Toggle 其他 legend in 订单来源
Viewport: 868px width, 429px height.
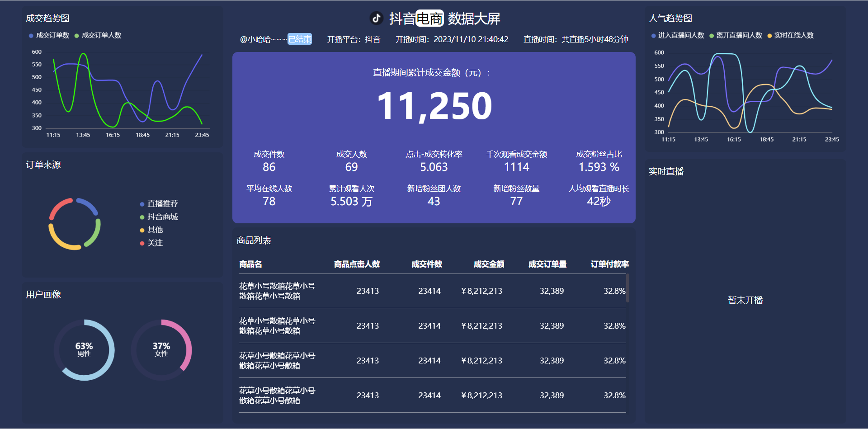click(x=151, y=230)
